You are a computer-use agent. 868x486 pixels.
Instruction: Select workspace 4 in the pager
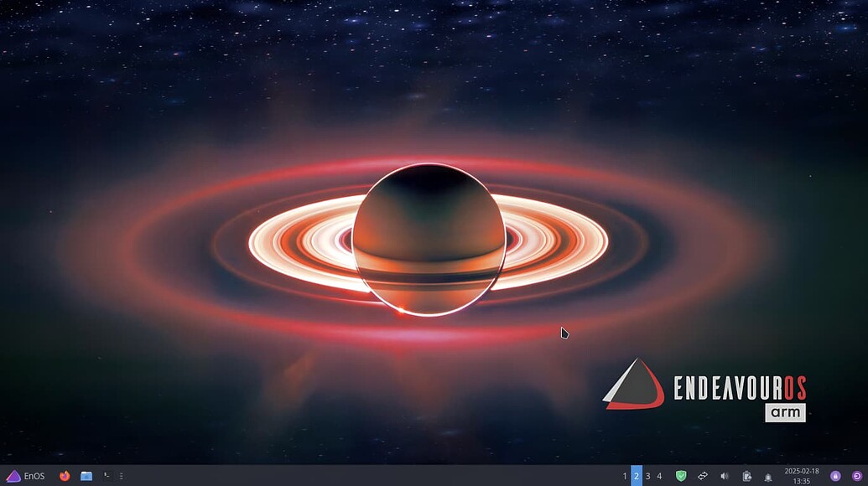tap(659, 475)
